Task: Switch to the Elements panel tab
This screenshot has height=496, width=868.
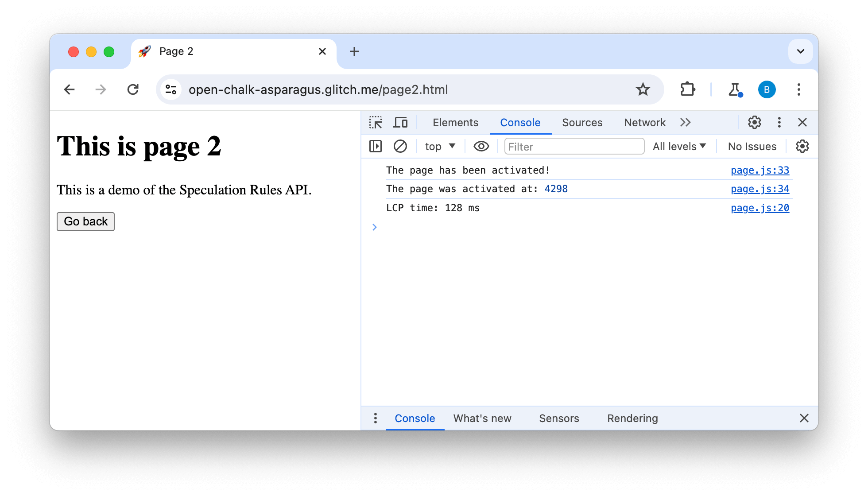Action: [455, 122]
